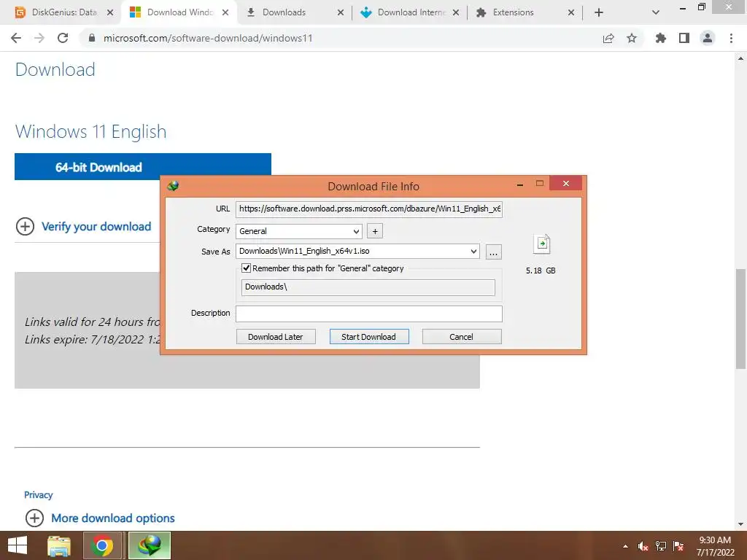Open the Extensions puzzle icon in toolbar
This screenshot has height=560, width=747.
coord(661,38)
